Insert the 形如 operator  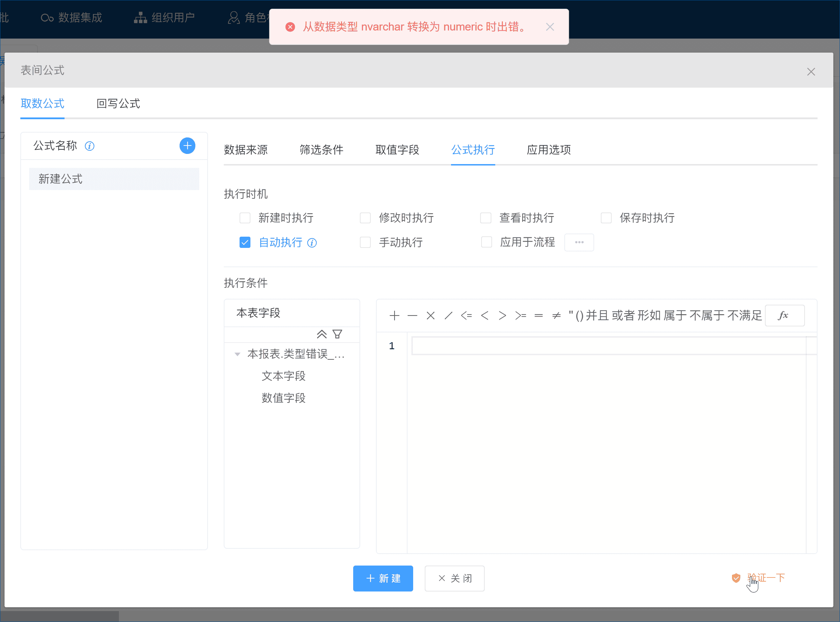click(649, 316)
